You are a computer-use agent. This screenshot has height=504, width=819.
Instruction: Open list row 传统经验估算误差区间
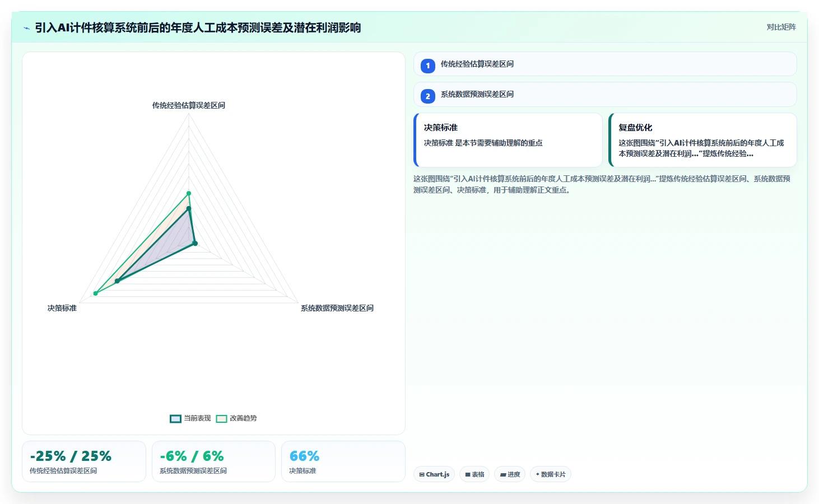coord(605,64)
